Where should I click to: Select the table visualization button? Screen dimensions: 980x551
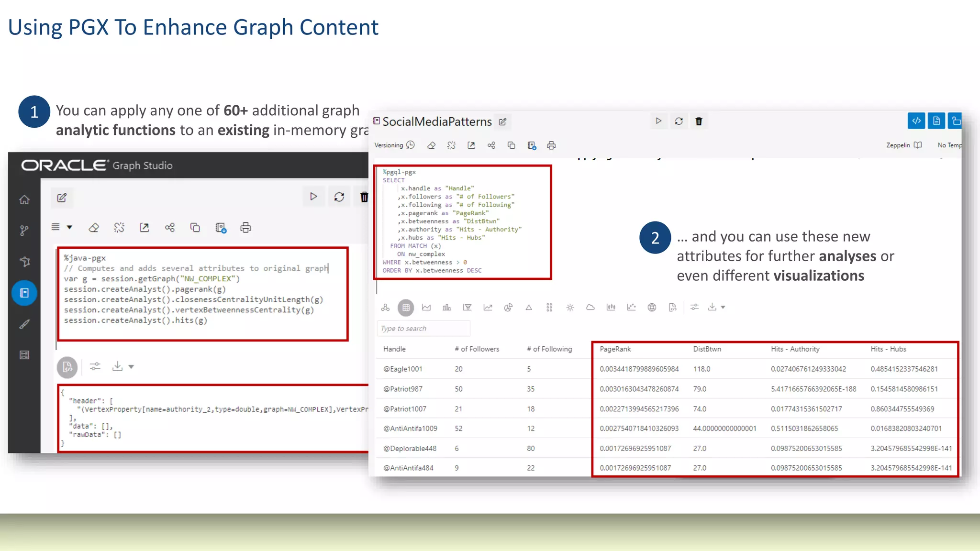coord(406,308)
